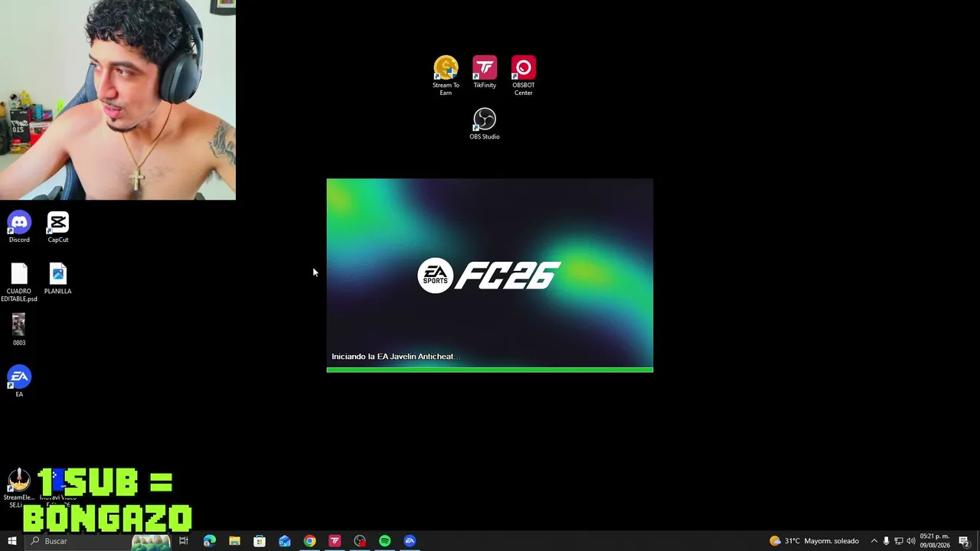
Task: Open Google Chrome from the taskbar
Action: click(309, 541)
